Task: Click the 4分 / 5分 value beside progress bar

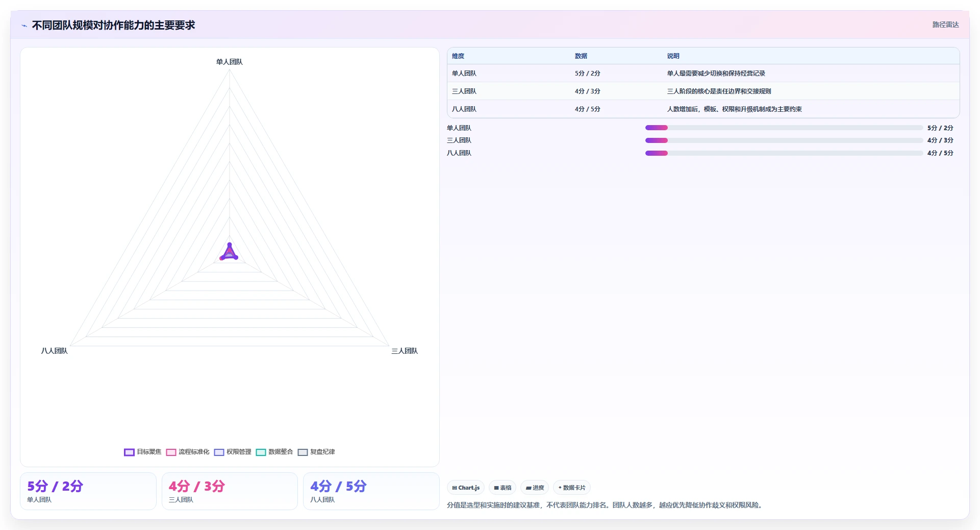Action: click(x=940, y=153)
